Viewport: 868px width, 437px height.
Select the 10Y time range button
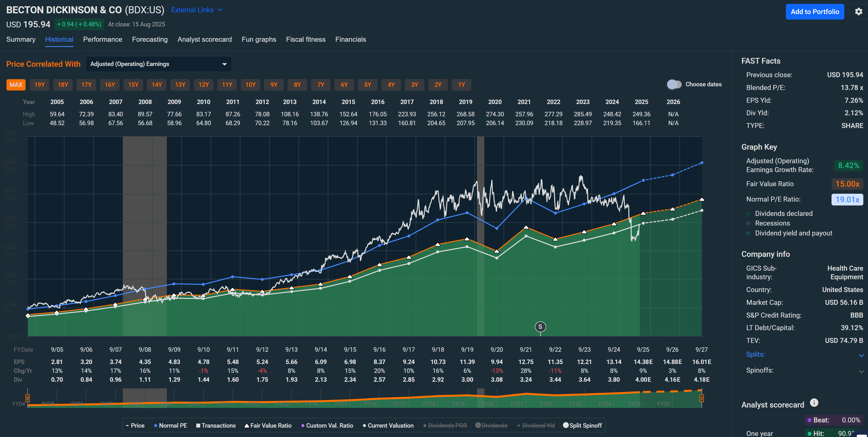point(250,85)
